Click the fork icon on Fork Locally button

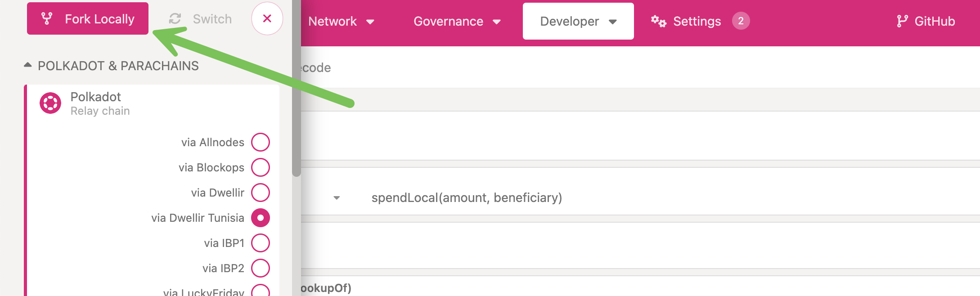pyautogui.click(x=46, y=18)
